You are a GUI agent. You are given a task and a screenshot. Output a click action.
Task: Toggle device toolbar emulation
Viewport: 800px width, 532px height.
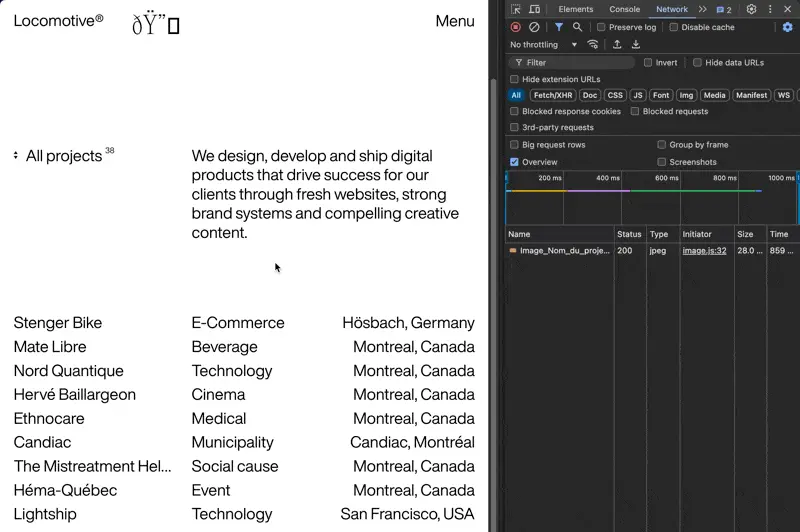point(534,9)
